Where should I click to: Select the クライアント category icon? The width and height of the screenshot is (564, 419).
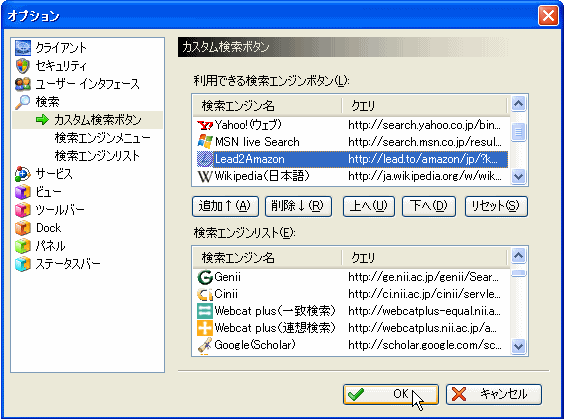(23, 48)
